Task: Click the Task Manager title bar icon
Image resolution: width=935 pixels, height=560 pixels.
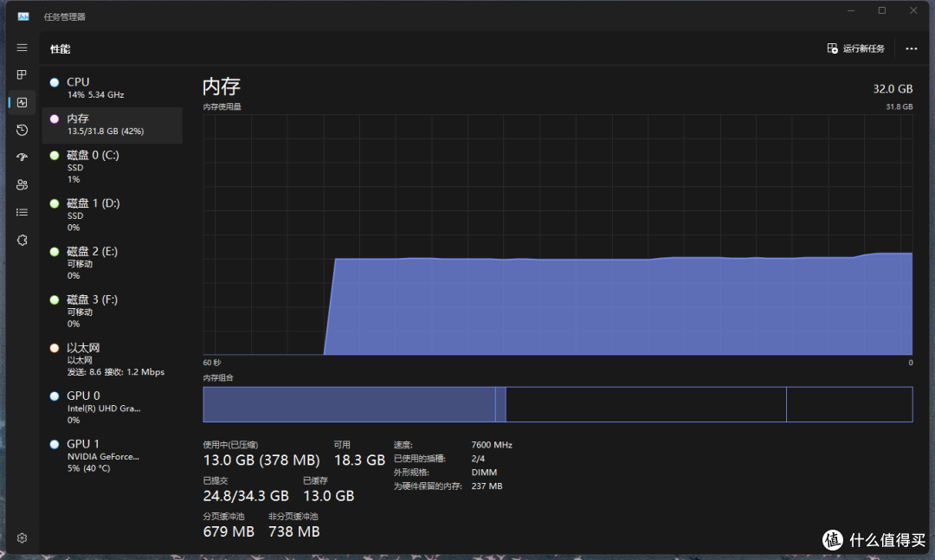Action: 23,16
